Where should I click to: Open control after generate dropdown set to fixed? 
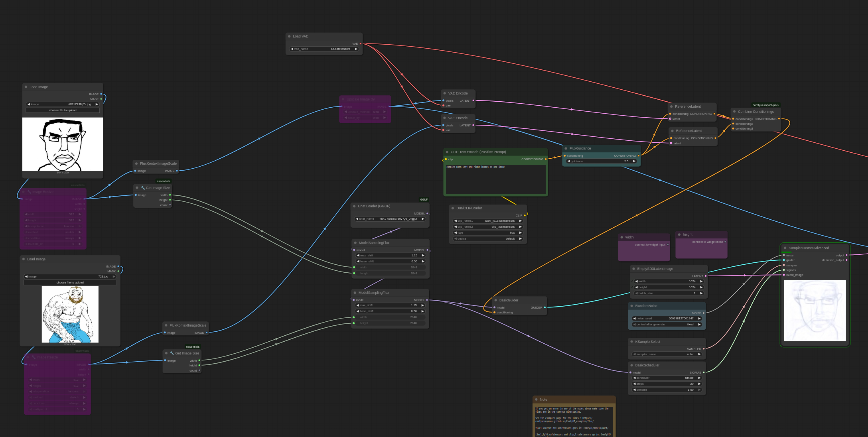[667, 325]
